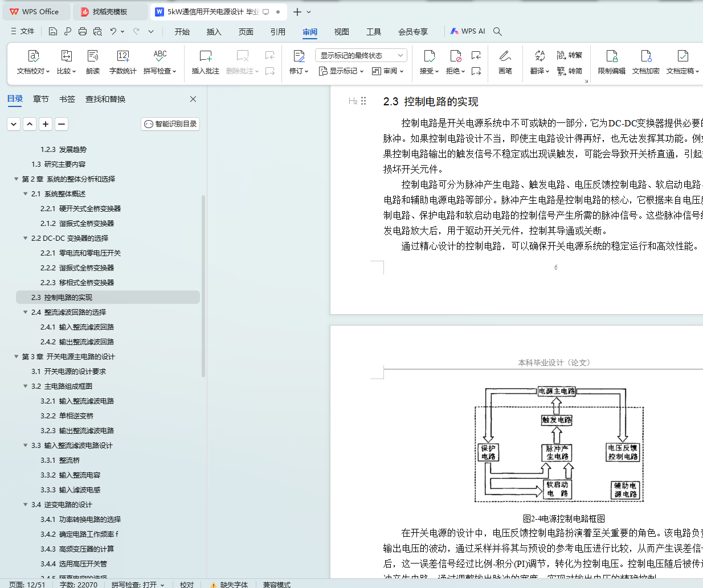Click the collapse-all down chevron in outline pane
703x588 pixels.
coord(14,124)
